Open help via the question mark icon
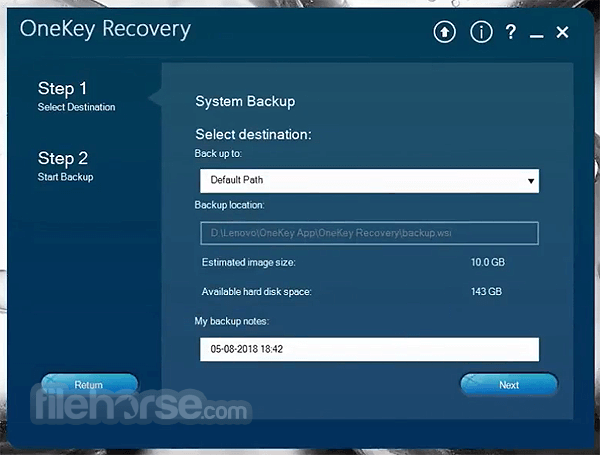The height and width of the screenshot is (455, 600). click(510, 32)
